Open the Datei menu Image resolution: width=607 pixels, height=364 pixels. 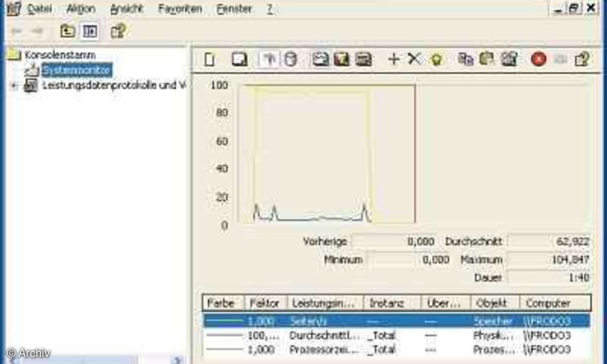39,9
